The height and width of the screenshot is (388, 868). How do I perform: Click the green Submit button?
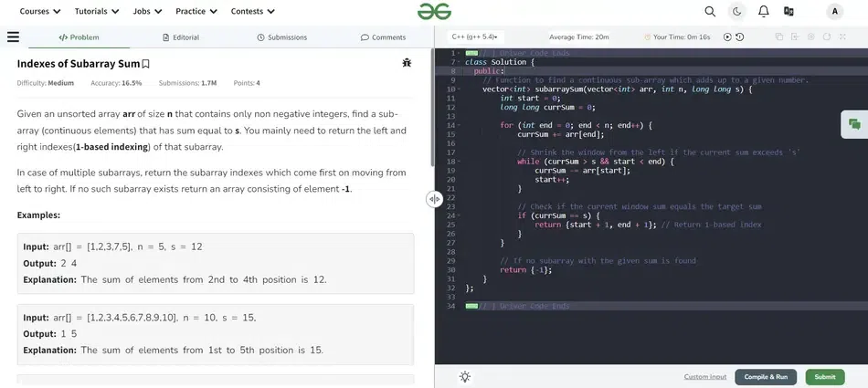[x=825, y=377]
